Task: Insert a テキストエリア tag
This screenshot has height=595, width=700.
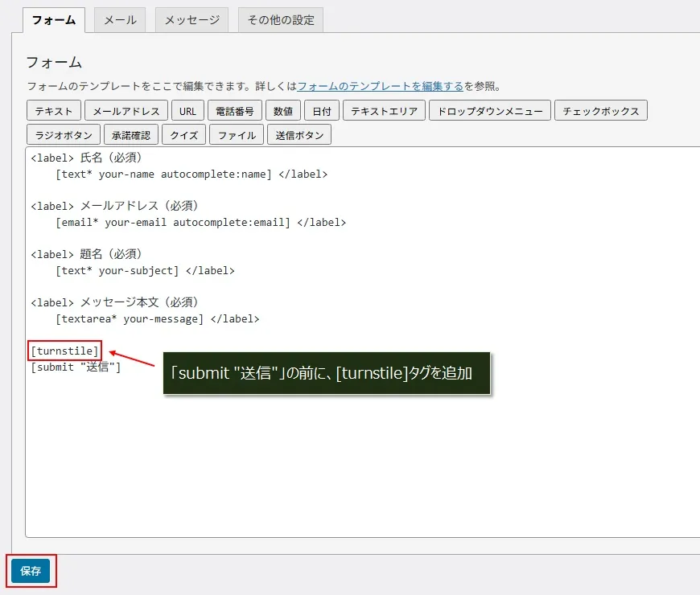Action: pyautogui.click(x=384, y=111)
